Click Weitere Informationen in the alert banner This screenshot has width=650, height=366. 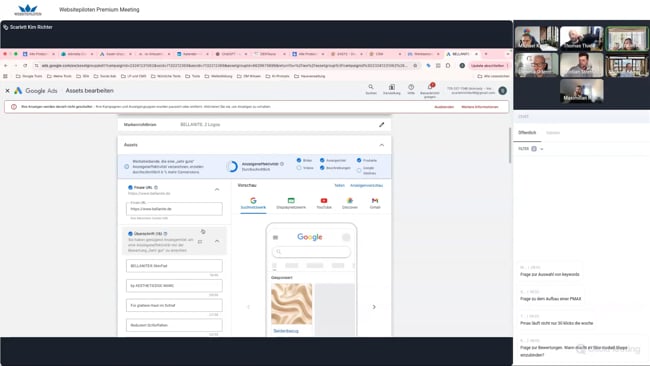(x=480, y=107)
